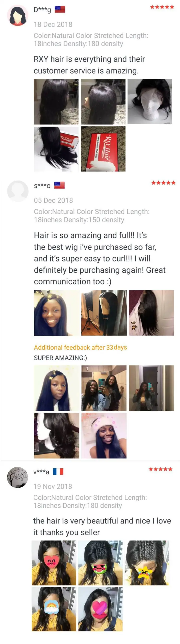The image size is (180, 644).
Task: View the white mannequin head wig photo
Action: coord(150,102)
